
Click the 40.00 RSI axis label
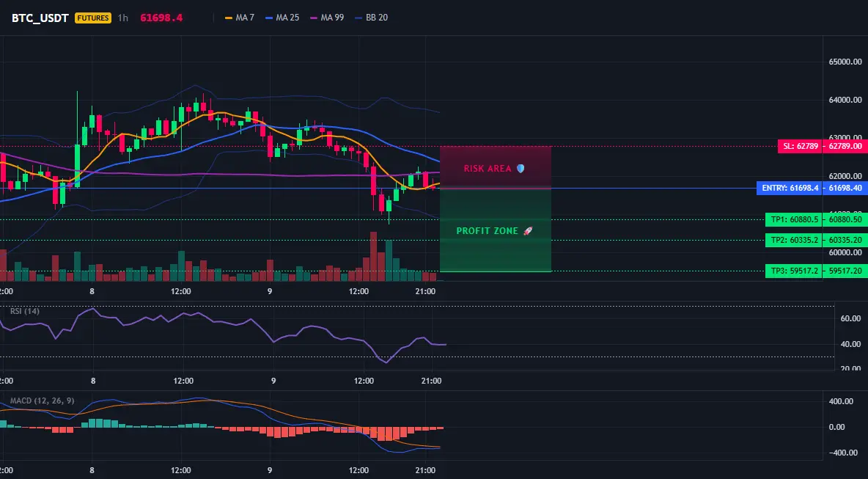pos(850,344)
